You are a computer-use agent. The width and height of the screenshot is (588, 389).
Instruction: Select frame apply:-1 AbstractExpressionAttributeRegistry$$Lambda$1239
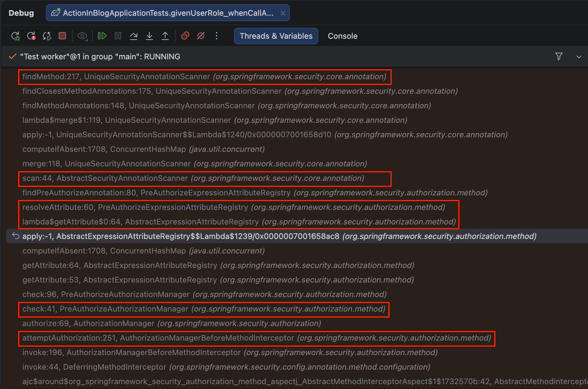[279, 236]
